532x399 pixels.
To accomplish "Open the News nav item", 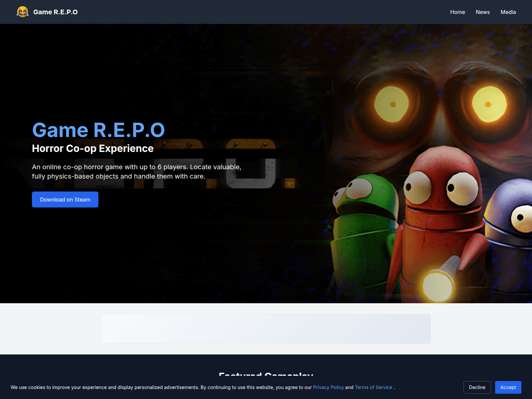I will [x=483, y=12].
